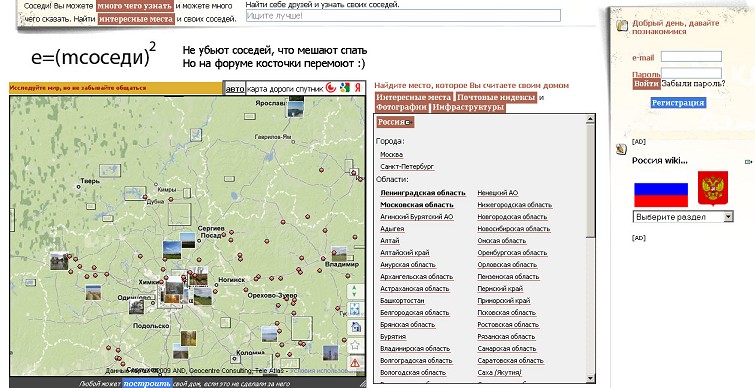Switch map provider to Yandex icon
The width and height of the screenshot is (755, 388).
point(358,88)
